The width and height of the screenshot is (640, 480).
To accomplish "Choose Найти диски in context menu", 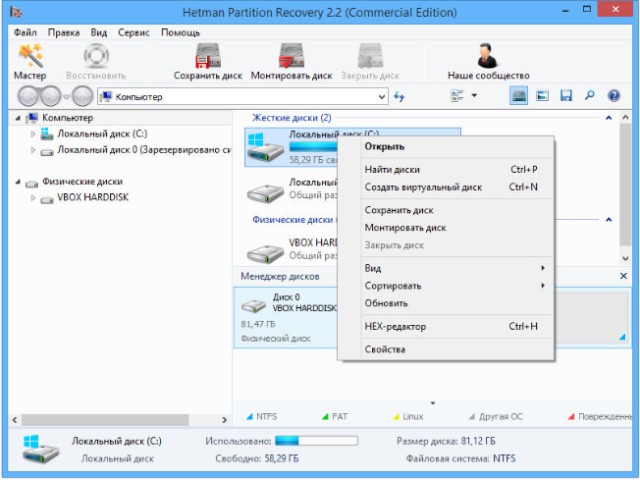I will pos(446,169).
